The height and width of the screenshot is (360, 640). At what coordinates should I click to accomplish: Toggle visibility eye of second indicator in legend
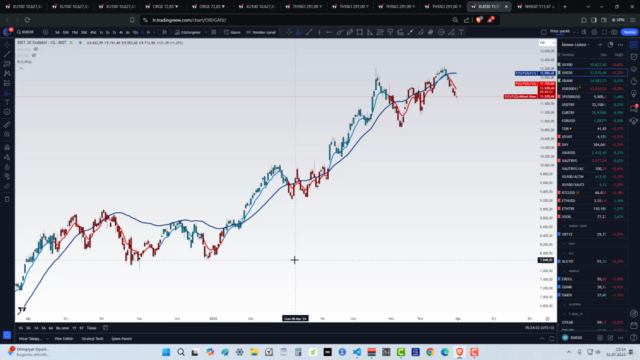pos(34,56)
